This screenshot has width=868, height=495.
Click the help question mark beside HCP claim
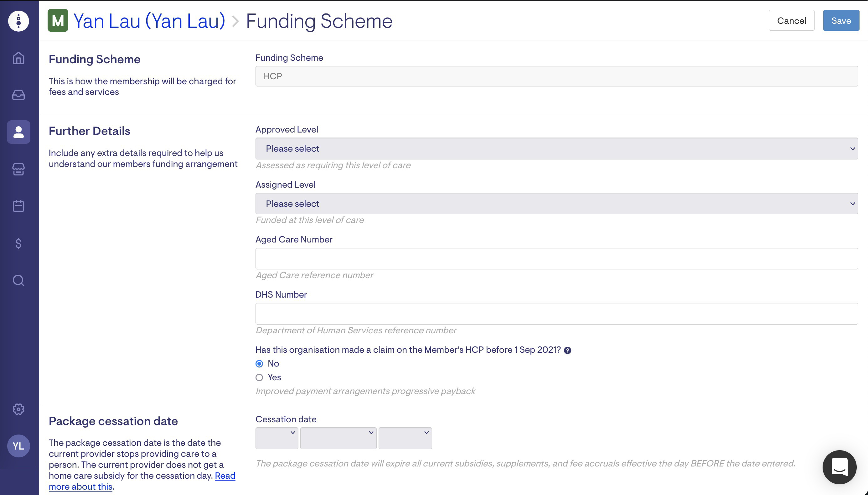567,351
